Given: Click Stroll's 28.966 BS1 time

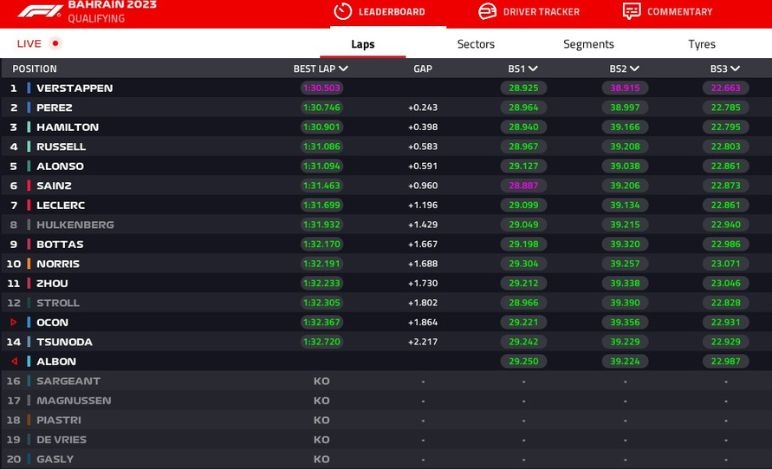Looking at the screenshot, I should (523, 303).
